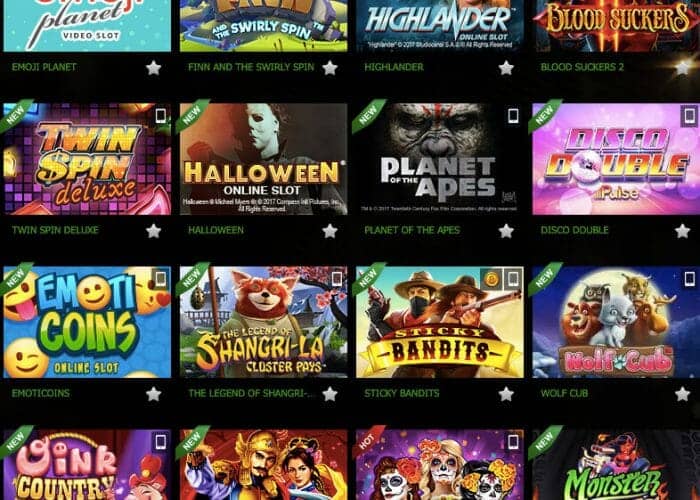Mark Highlander as favorite via star
Viewport: 700px width, 500px height.
(x=506, y=68)
